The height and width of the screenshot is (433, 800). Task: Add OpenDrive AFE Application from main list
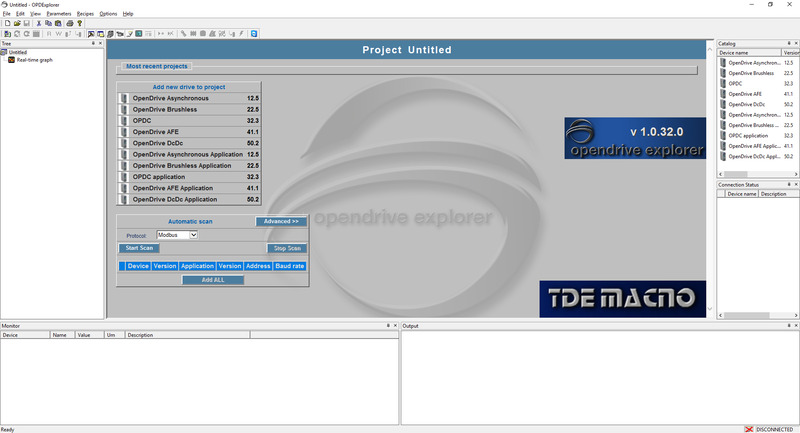tap(189, 188)
